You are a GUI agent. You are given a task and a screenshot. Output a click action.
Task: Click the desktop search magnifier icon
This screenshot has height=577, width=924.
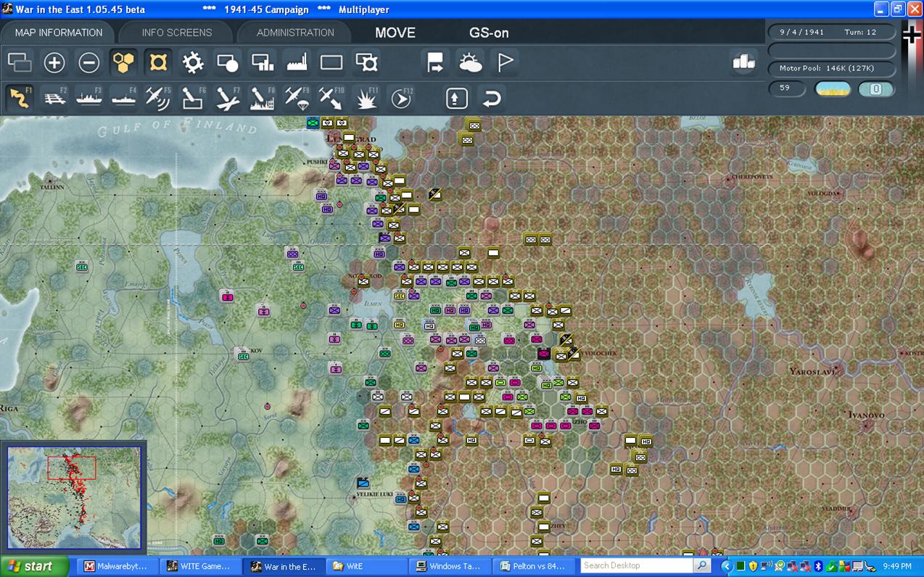(x=701, y=565)
